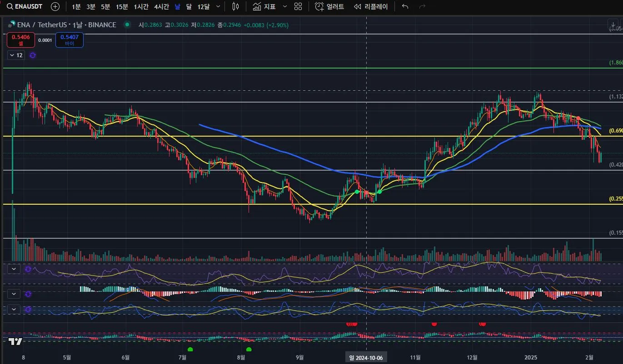Click the TradingView logo

15,342
